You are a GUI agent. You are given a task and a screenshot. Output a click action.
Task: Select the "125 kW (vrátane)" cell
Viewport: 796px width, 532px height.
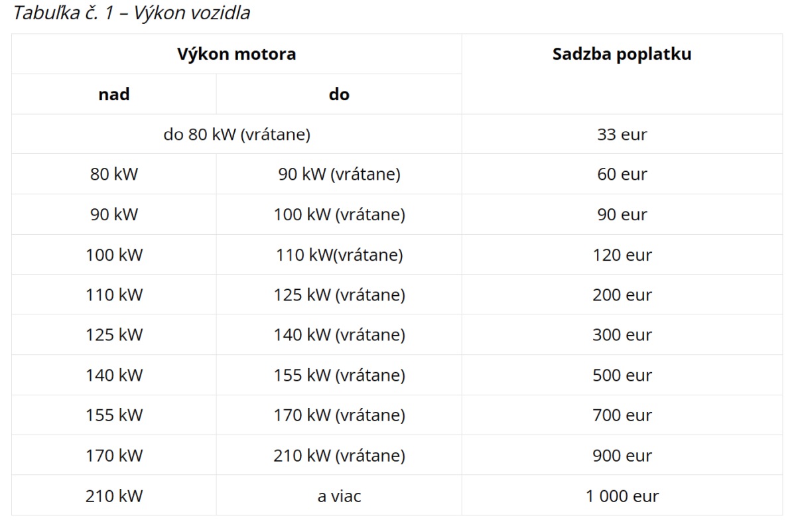point(339,295)
